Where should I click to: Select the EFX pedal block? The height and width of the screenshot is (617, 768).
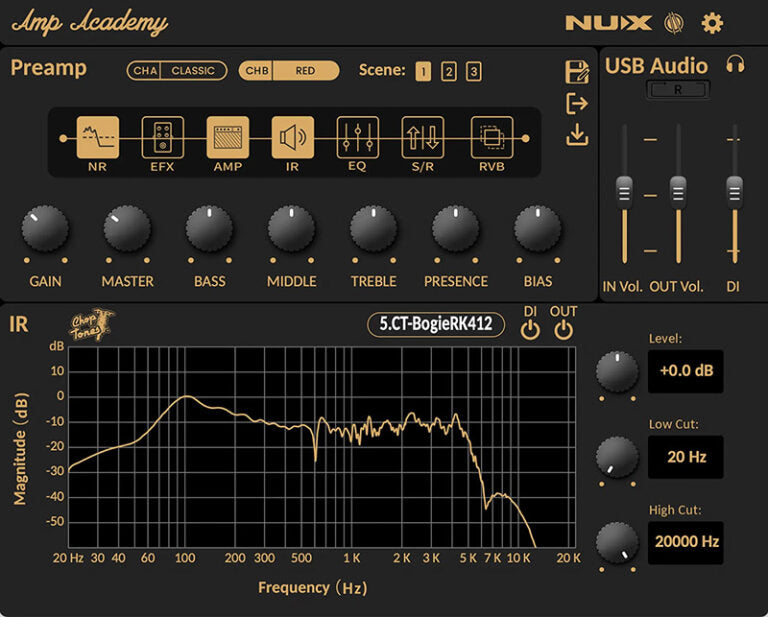pos(163,137)
